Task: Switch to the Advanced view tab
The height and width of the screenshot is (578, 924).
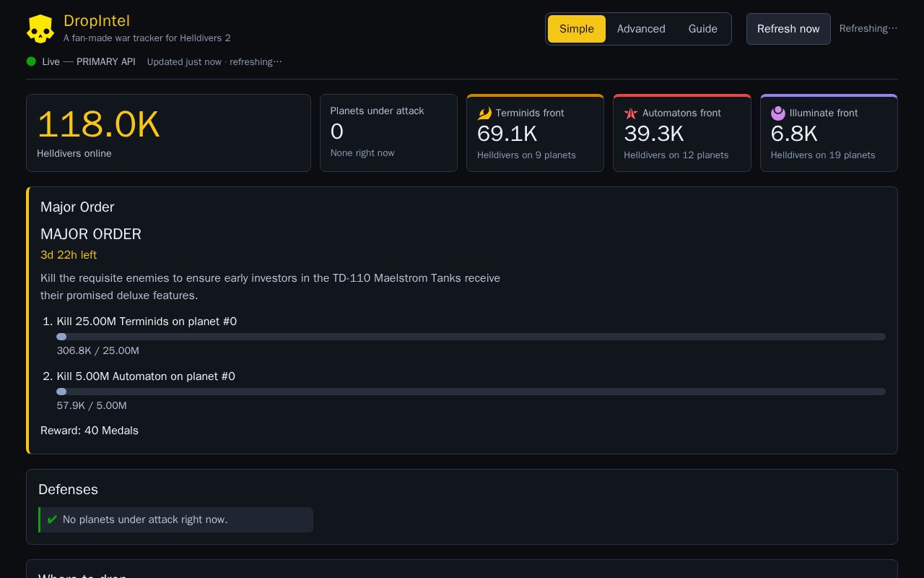Action: 641,29
